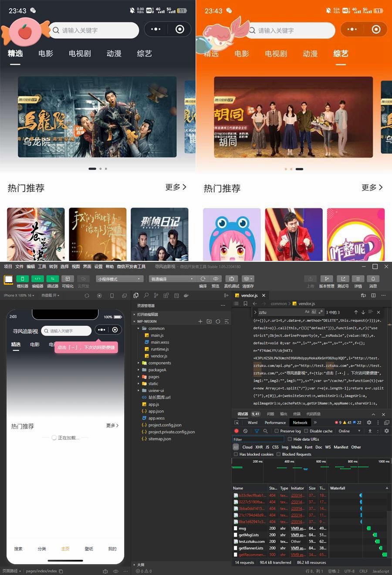Open the 调试器 debugger panel icon
Screen dimensions: 392x575
pos(52,279)
